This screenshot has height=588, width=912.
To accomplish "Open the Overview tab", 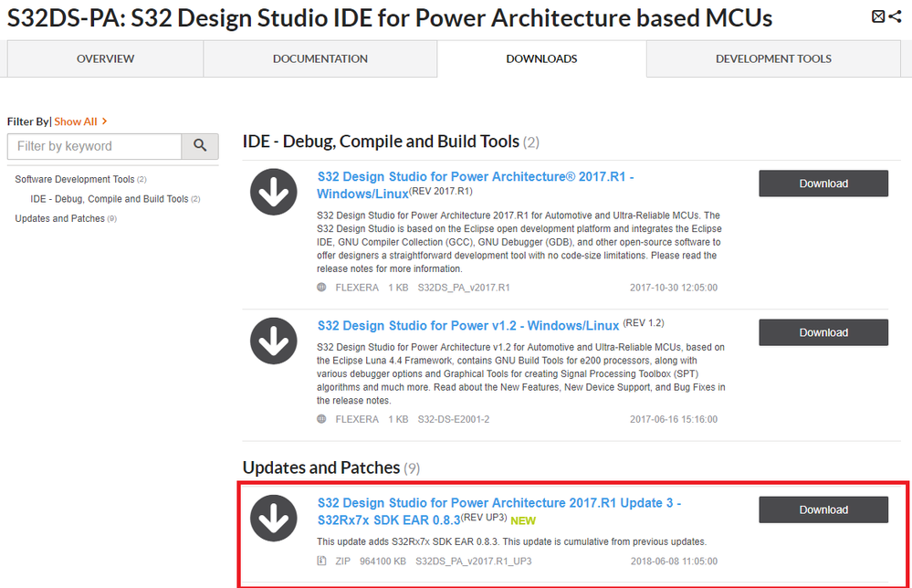I will [105, 58].
